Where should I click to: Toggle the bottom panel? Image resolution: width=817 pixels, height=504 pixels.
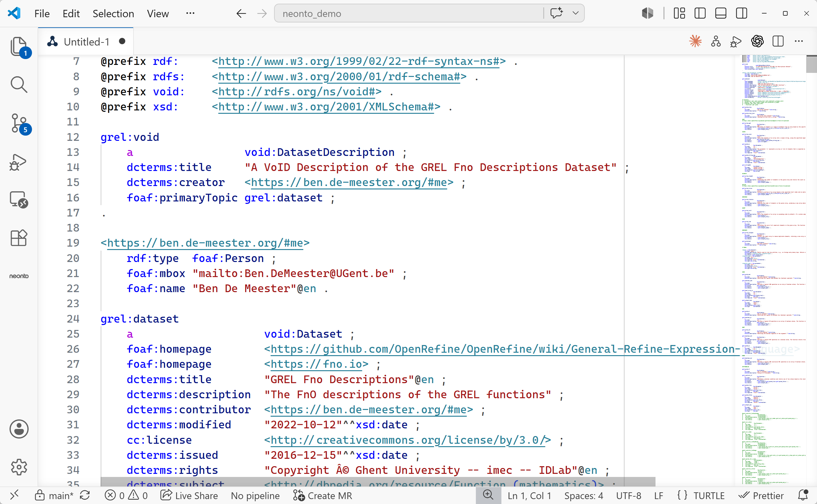tap(721, 13)
